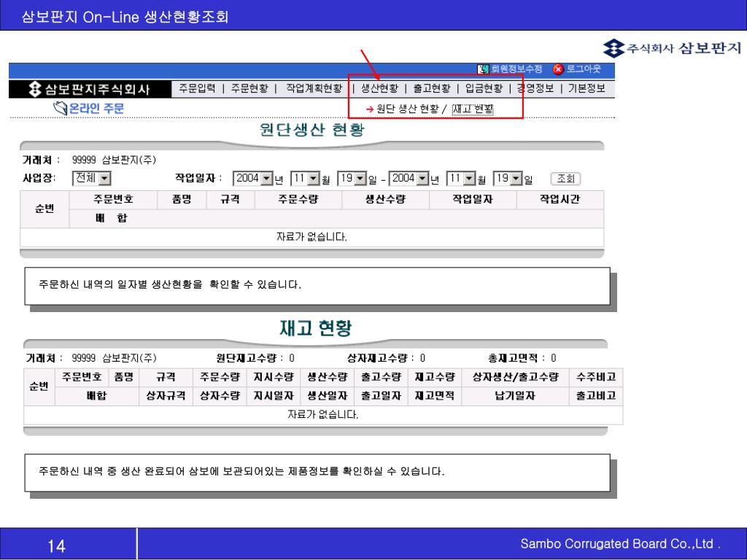Click the 원단재고수량 label in stock section

(247, 358)
